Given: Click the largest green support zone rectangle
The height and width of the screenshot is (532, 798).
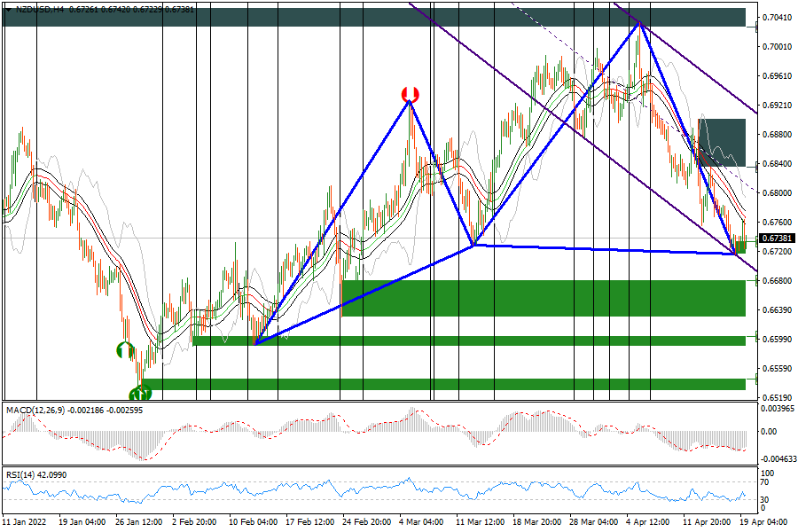Looking at the screenshot, I should (543, 298).
